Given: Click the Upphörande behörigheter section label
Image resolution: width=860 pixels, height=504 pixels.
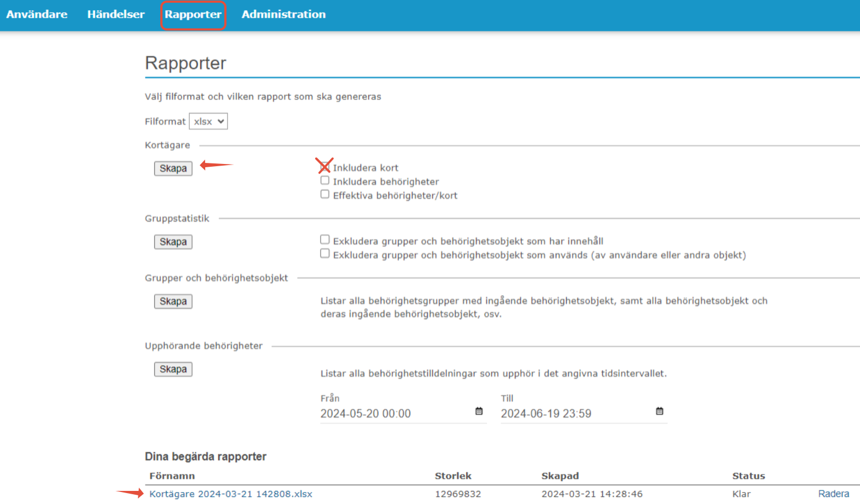Looking at the screenshot, I should coord(204,345).
